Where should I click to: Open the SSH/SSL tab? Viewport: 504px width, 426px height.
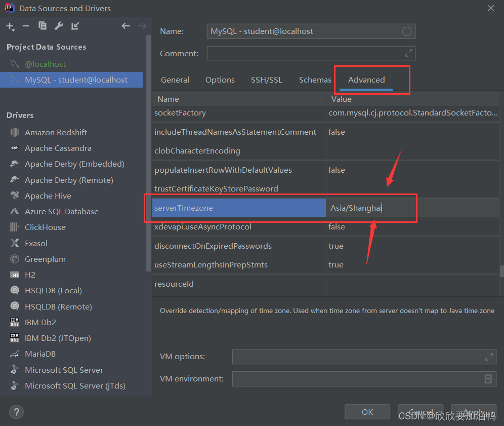[x=267, y=80]
